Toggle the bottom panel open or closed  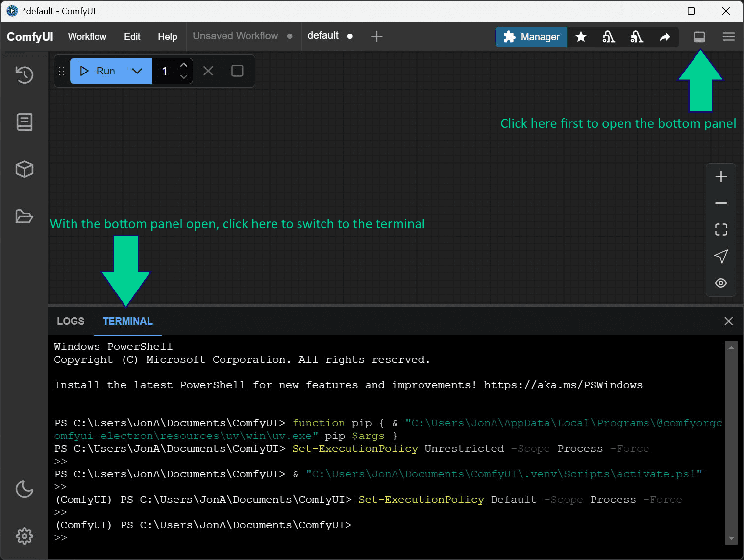tap(699, 37)
